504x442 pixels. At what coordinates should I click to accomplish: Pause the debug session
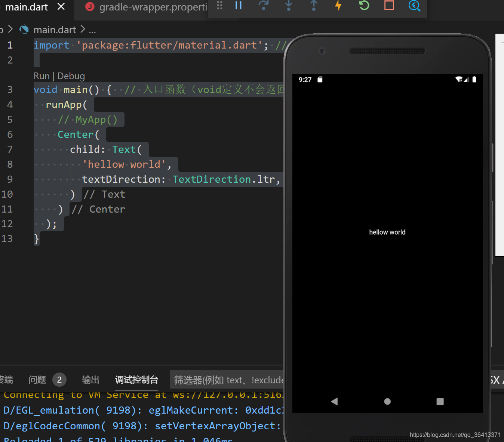pos(239,5)
